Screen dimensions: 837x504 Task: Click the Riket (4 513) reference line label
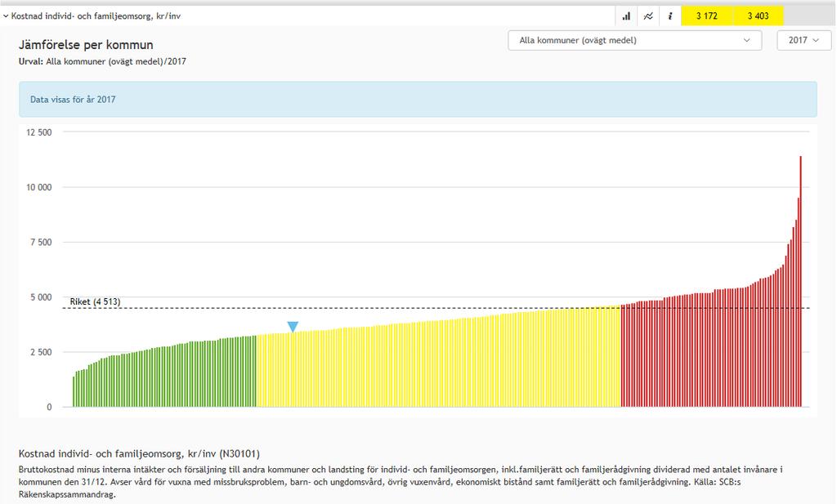point(95,302)
